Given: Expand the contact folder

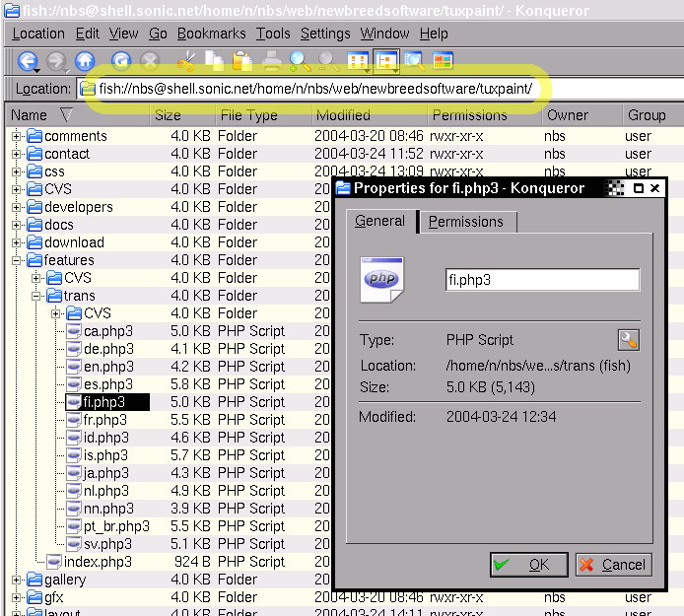Looking at the screenshot, I should pos(16,154).
